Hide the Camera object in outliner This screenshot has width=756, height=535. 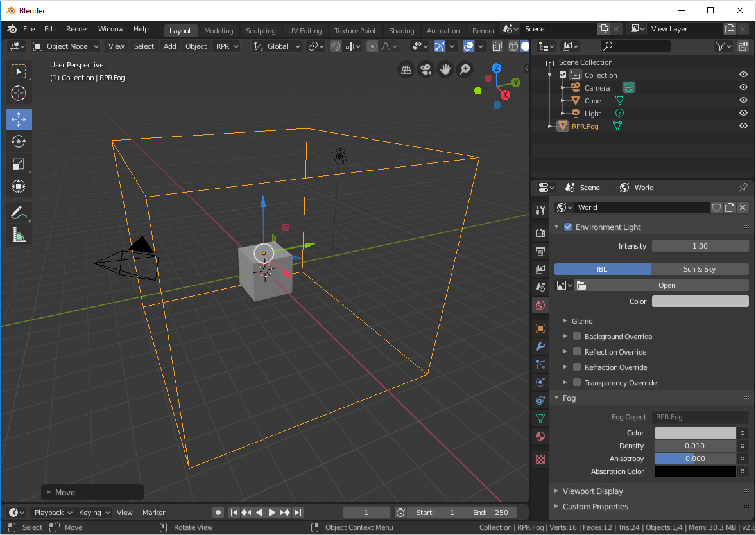[x=743, y=87]
